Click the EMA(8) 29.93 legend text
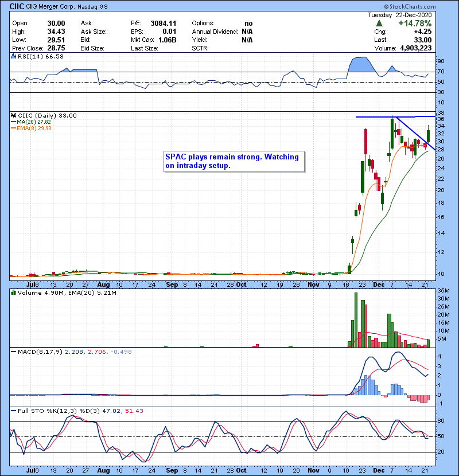This screenshot has width=459, height=476. point(34,128)
